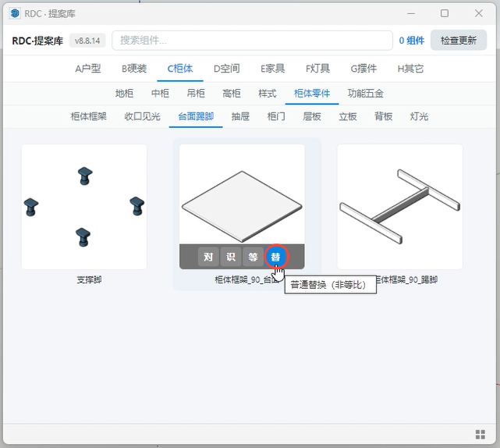This screenshot has height=448, width=500.
Task: Choose the 层板 part tab
Action: coord(312,116)
